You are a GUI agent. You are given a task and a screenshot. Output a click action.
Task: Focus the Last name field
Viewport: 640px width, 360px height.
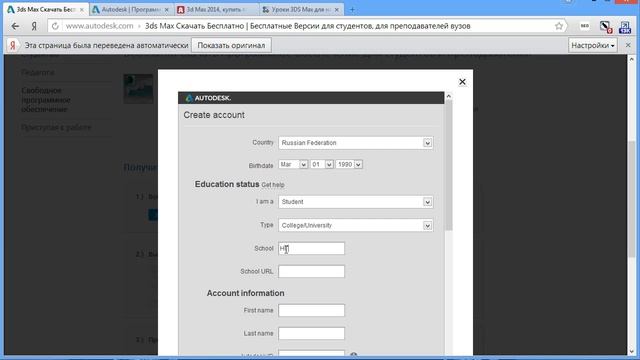[x=311, y=333]
